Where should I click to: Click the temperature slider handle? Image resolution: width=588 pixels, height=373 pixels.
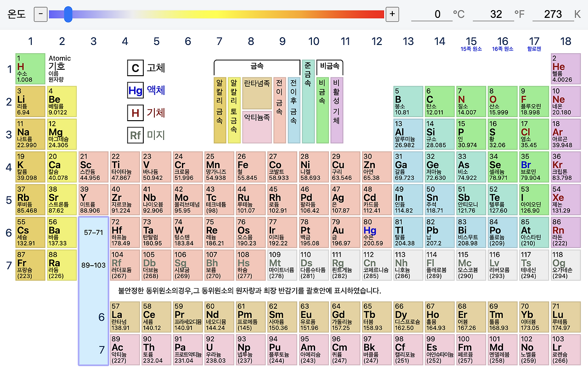(x=68, y=14)
